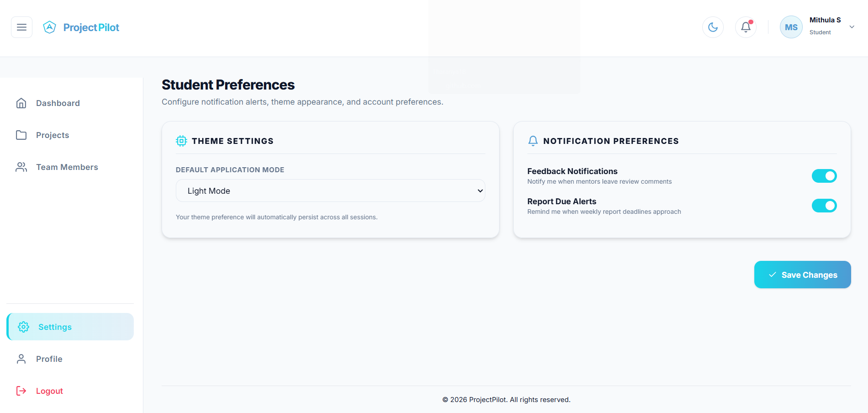This screenshot has width=868, height=413.
Task: Click the Notification Preferences heading bell
Action: click(x=532, y=141)
